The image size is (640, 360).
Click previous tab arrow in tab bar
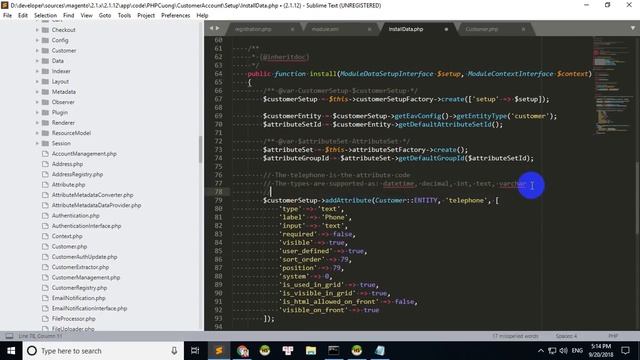coord(211,28)
